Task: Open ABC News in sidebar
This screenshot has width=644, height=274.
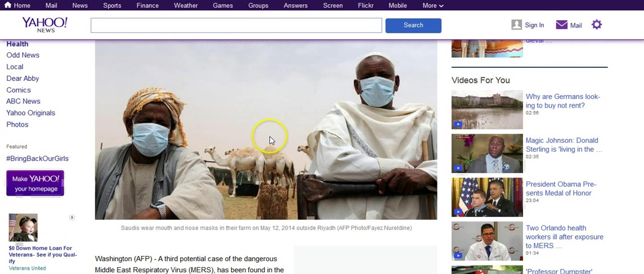Action: pos(23,101)
